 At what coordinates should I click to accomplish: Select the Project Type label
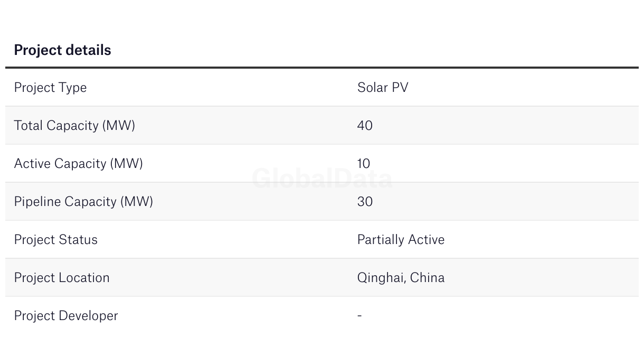coord(50,88)
